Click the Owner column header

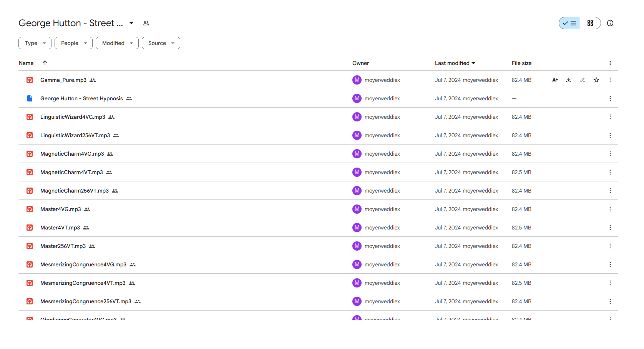[360, 63]
